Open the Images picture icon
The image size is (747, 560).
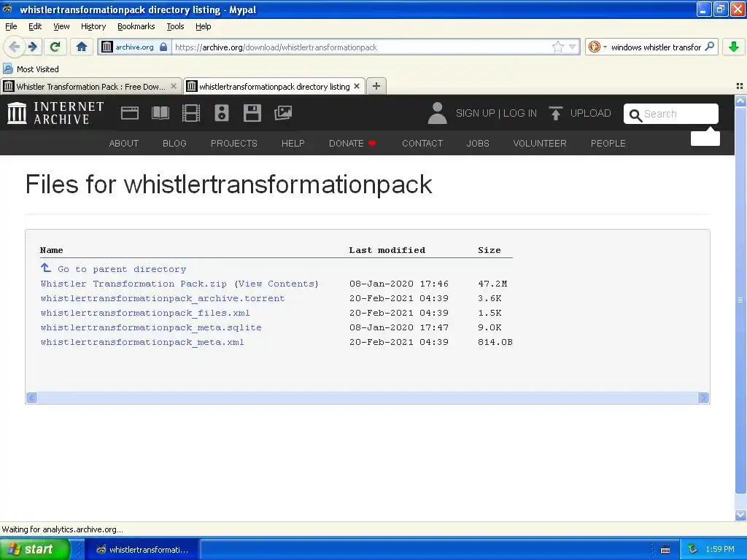[x=283, y=113]
